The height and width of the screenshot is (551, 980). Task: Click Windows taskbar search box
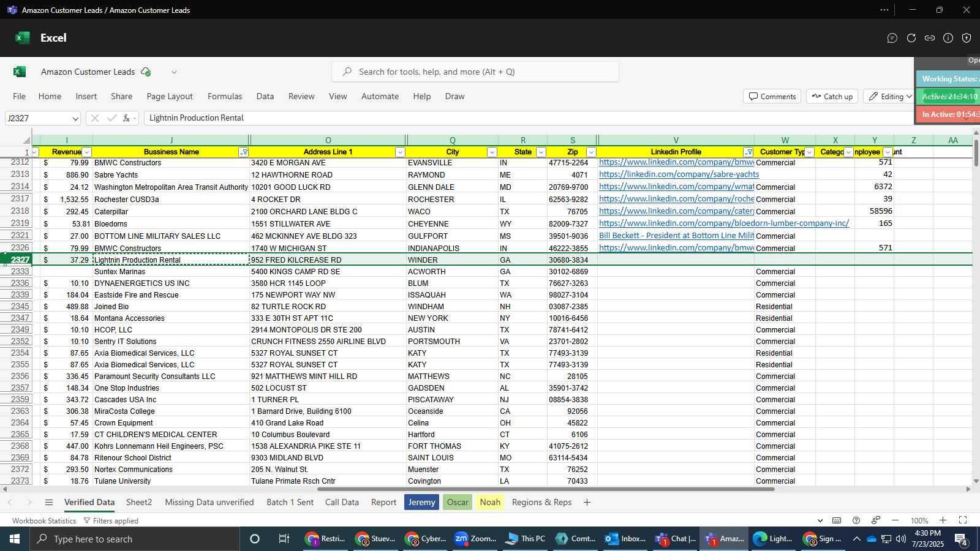click(135, 539)
